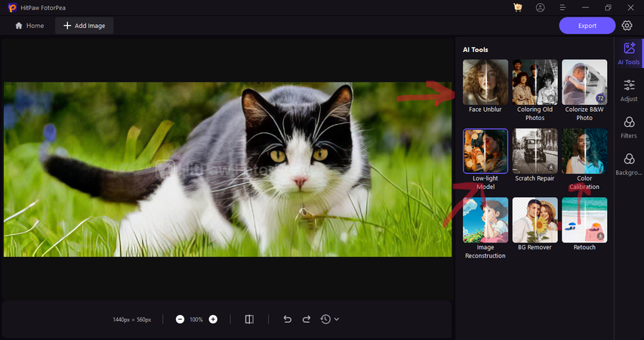The image size is (644, 340).
Task: Open the Adjust panel in sidebar
Action: tap(629, 90)
